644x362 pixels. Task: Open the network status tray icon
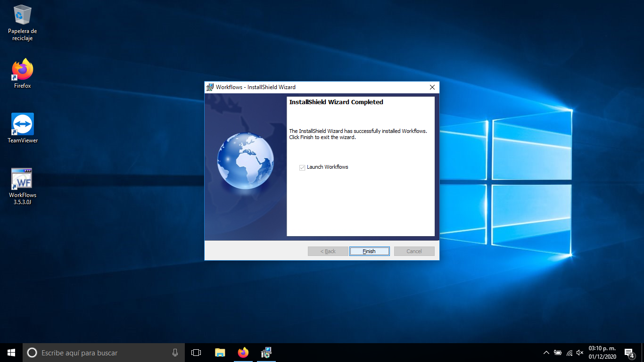[569, 353]
